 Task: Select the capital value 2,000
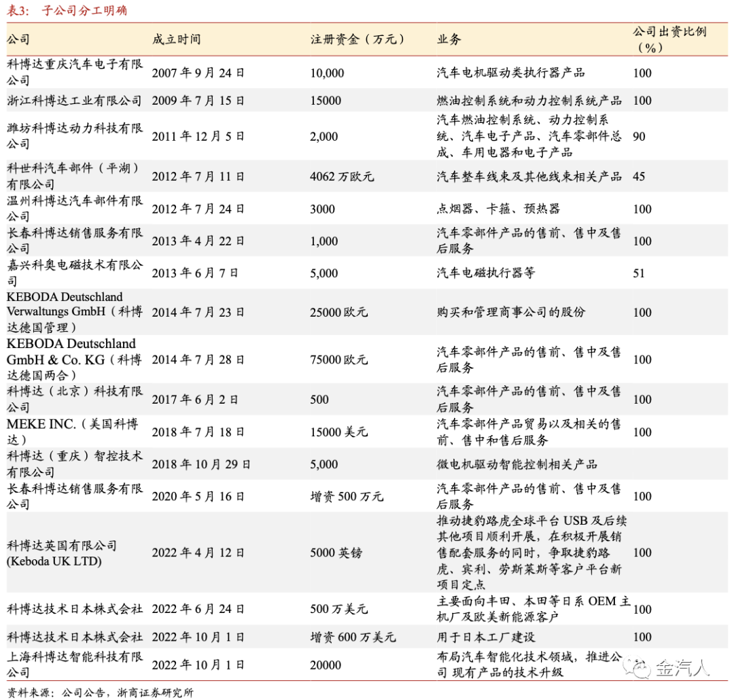324,137
